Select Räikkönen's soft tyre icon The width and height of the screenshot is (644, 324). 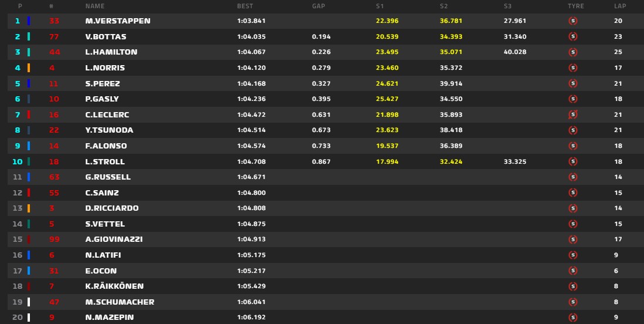point(573,286)
